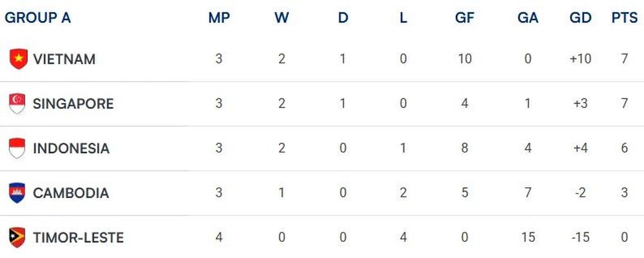Select Timor-Leste's 15 goals against cell

[x=528, y=237]
